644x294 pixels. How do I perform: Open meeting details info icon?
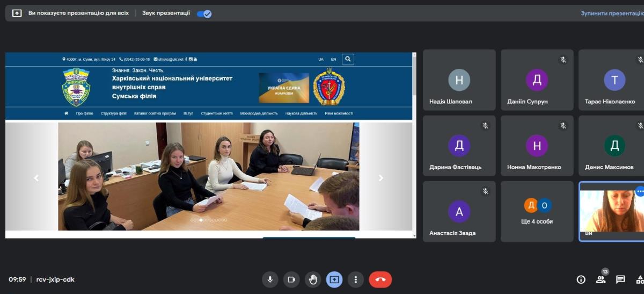point(581,279)
